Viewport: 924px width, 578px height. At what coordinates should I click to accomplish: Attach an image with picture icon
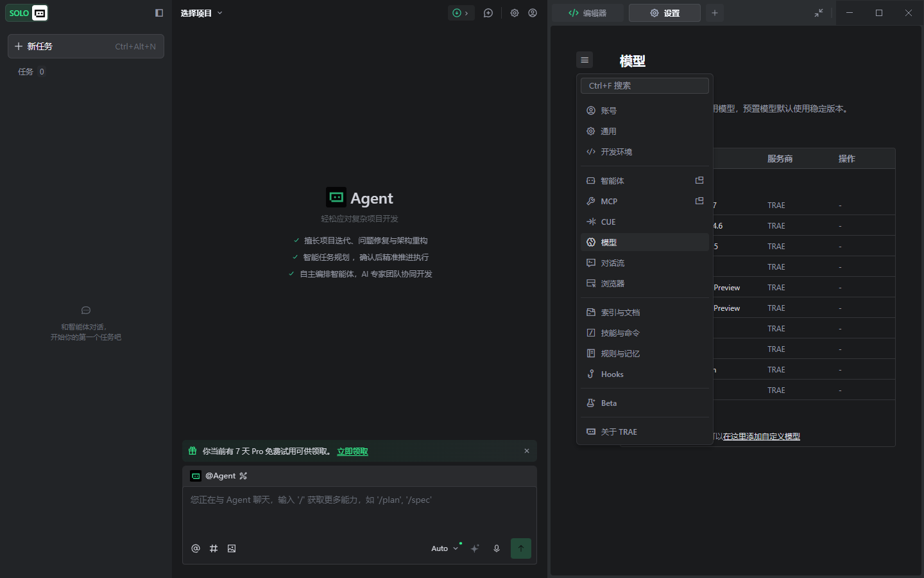click(x=232, y=548)
